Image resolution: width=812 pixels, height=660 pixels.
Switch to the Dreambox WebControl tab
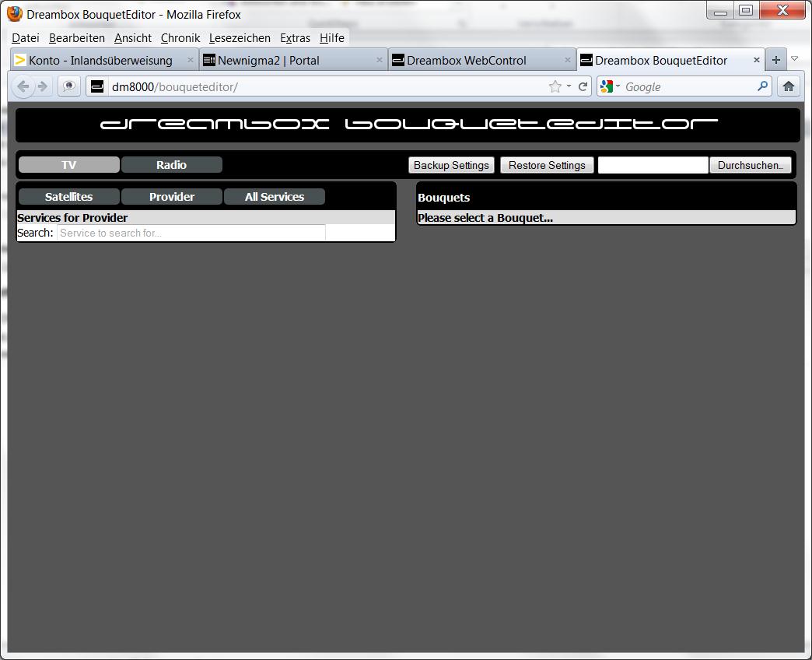tap(466, 60)
